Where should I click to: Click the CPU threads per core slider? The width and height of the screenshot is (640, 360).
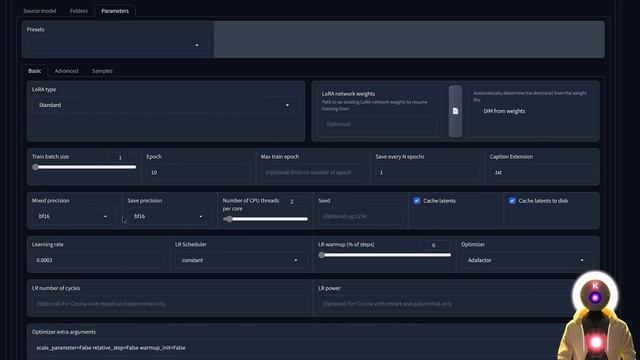pos(265,219)
